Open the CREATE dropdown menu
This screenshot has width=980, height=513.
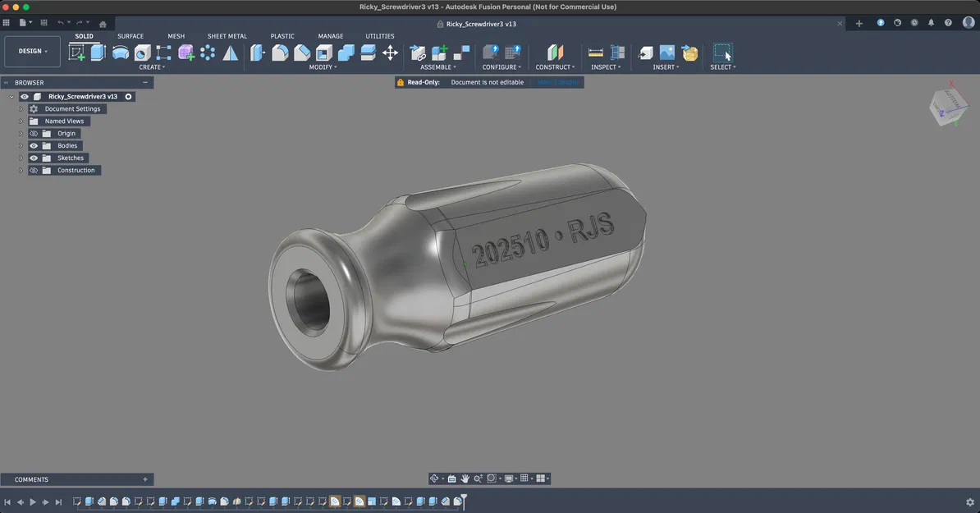[152, 66]
